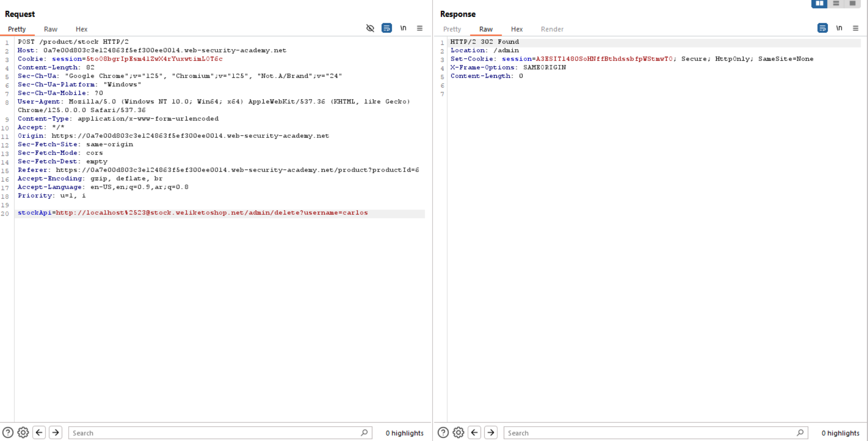Viewport: 868px width, 441px height.
Task: Click 'HTTP/2 302 Found' status line
Action: pos(485,42)
